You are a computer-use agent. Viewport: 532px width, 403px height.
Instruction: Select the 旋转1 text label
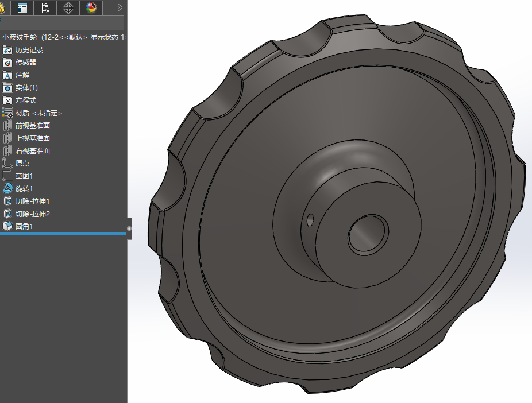point(24,188)
